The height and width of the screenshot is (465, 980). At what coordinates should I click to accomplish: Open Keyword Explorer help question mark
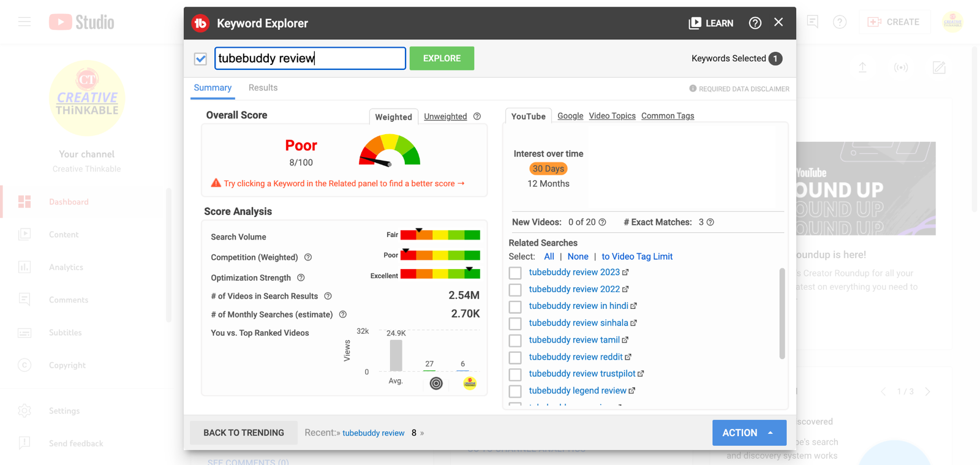click(755, 23)
